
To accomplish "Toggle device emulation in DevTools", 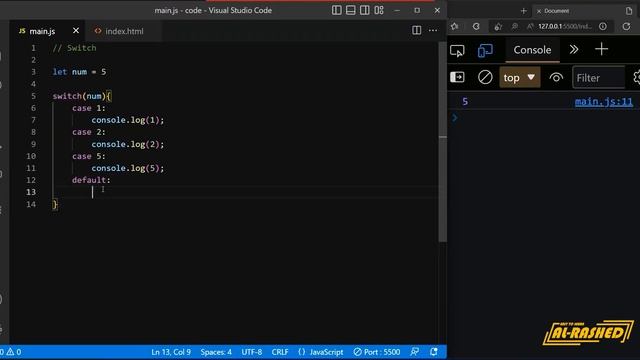I will point(485,51).
